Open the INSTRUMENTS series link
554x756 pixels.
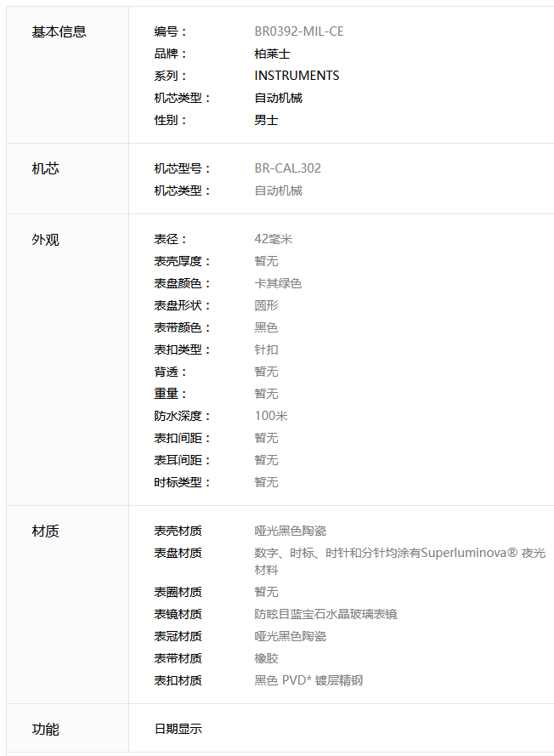pos(297,76)
